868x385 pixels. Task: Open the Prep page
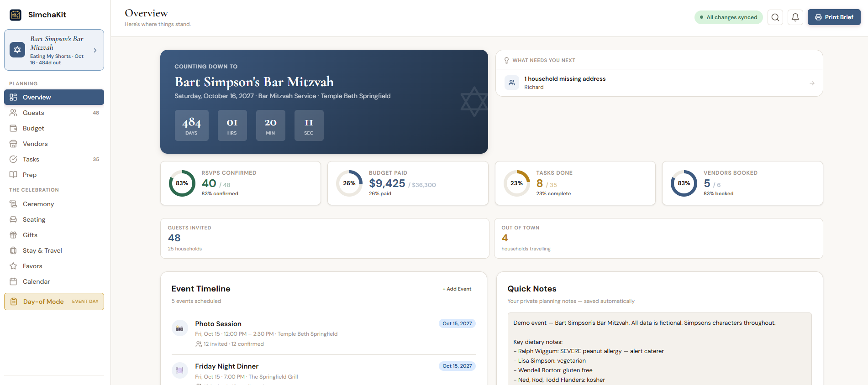tap(54, 175)
